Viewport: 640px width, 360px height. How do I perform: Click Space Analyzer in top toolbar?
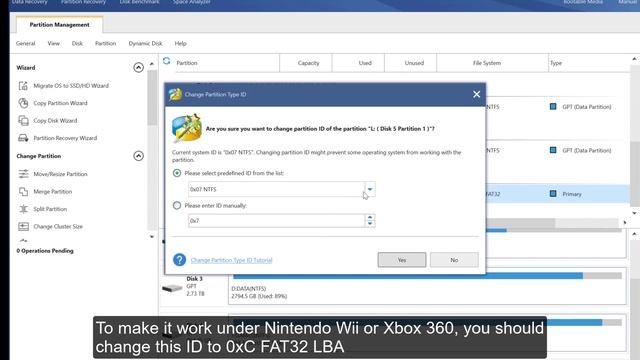point(191,2)
